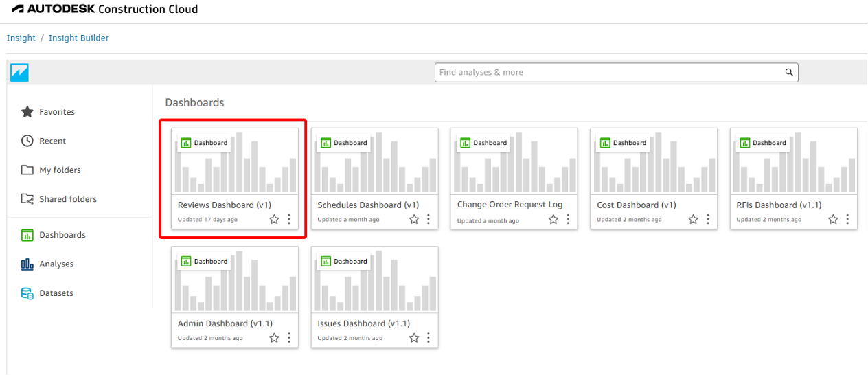Select Dashboards label in the sidebar
This screenshot has width=868, height=375.
pyautogui.click(x=62, y=235)
